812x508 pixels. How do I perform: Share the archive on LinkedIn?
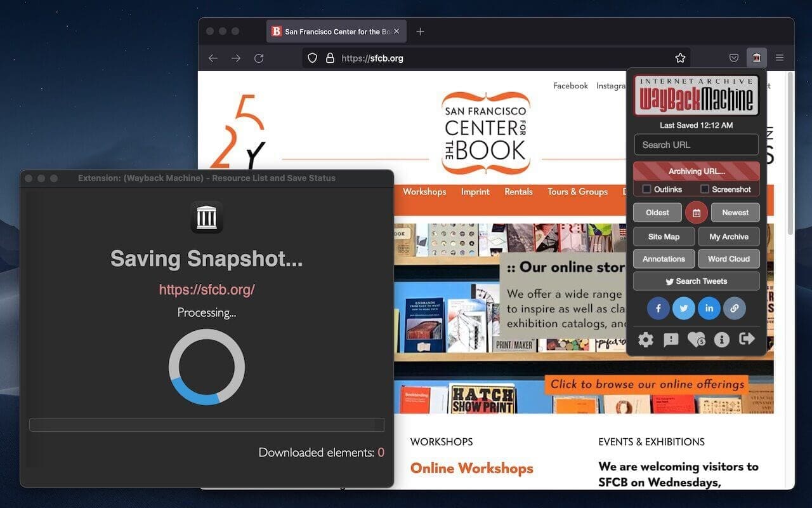coord(709,309)
